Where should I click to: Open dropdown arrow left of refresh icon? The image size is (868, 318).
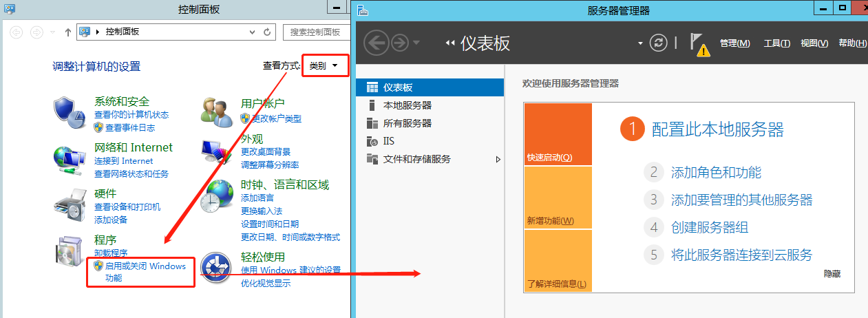(x=640, y=43)
